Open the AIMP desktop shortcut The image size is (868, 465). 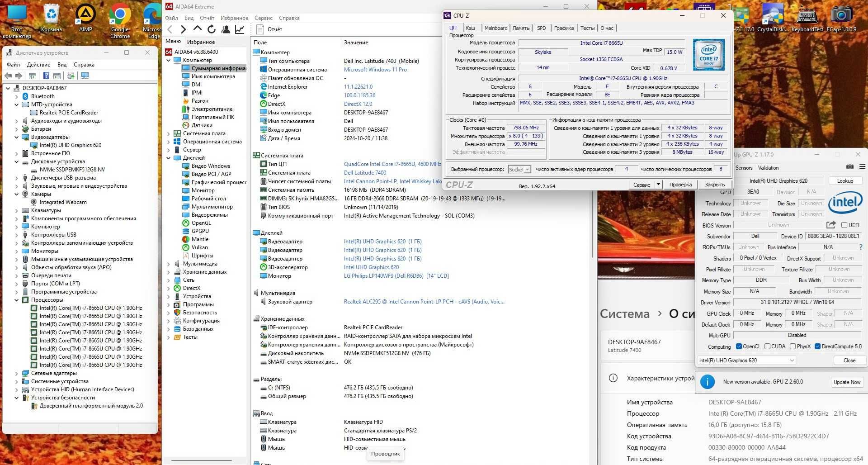pyautogui.click(x=85, y=18)
